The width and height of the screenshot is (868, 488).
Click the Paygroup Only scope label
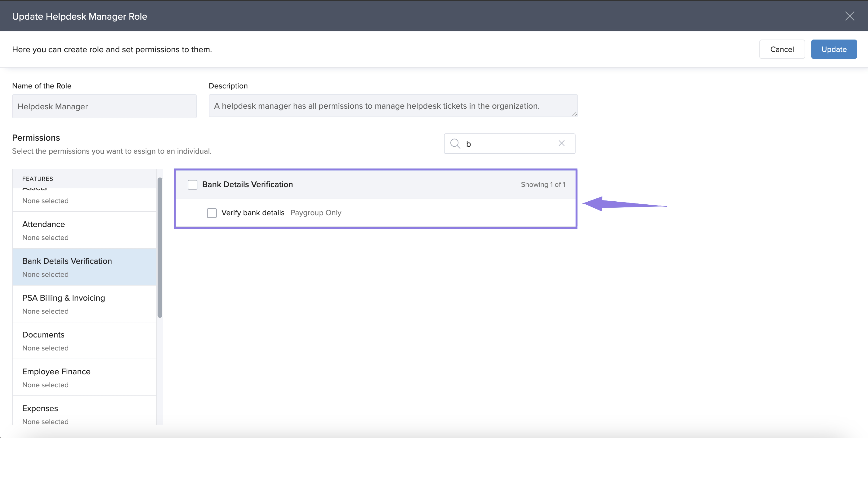pyautogui.click(x=316, y=213)
